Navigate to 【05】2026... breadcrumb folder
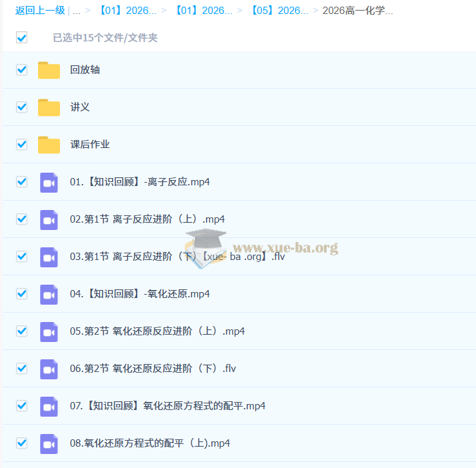The height and width of the screenshot is (468, 476). coord(279,11)
